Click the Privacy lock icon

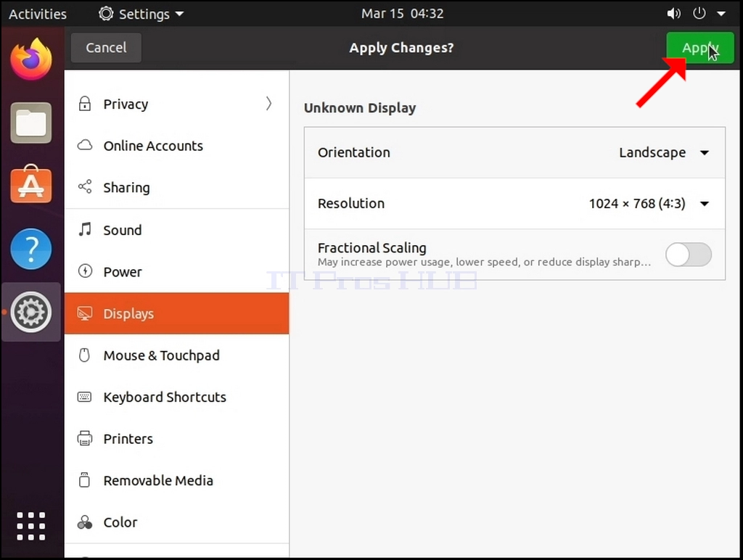pyautogui.click(x=85, y=104)
